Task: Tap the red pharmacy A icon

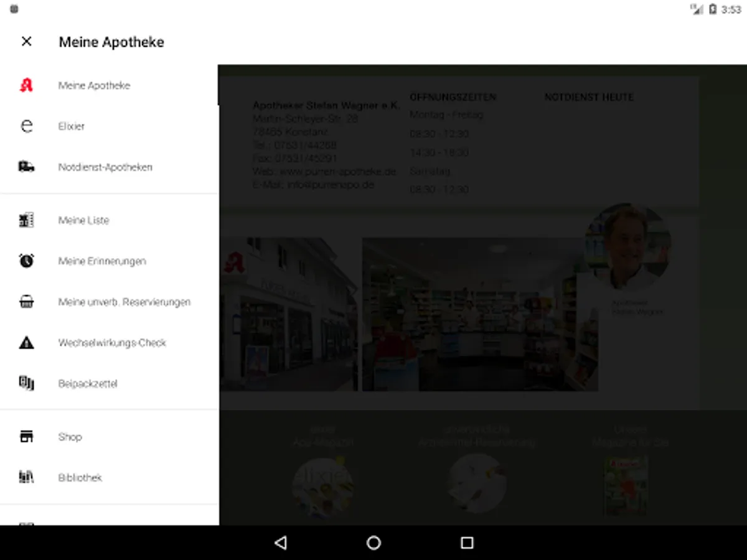Action: [26, 85]
